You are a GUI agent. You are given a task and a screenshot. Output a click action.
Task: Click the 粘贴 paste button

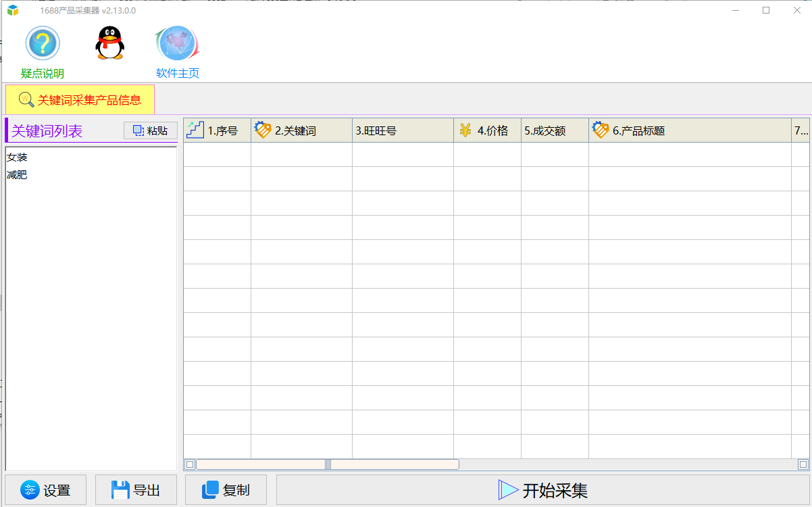[151, 130]
